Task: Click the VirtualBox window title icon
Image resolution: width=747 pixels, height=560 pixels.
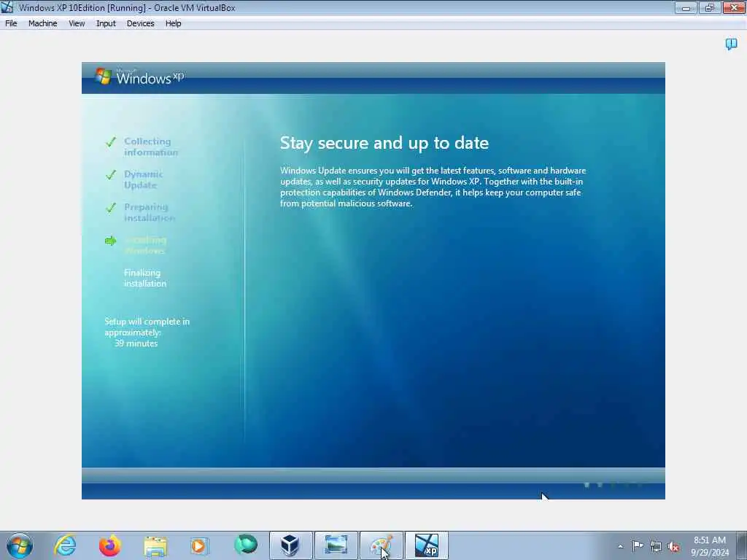Action: click(7, 7)
